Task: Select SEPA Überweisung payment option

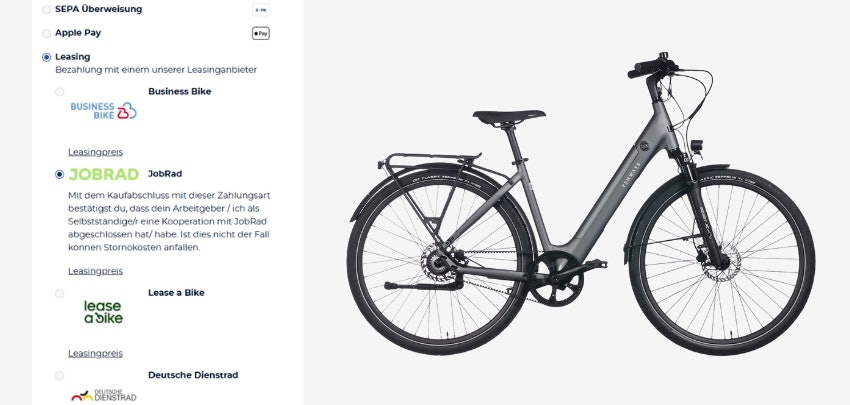Action: click(47, 9)
